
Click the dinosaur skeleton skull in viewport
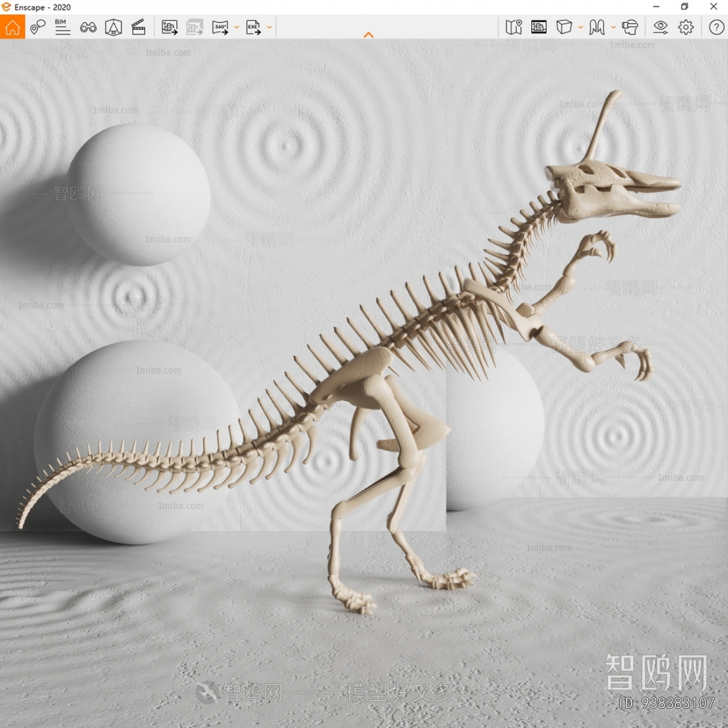pos(612,190)
